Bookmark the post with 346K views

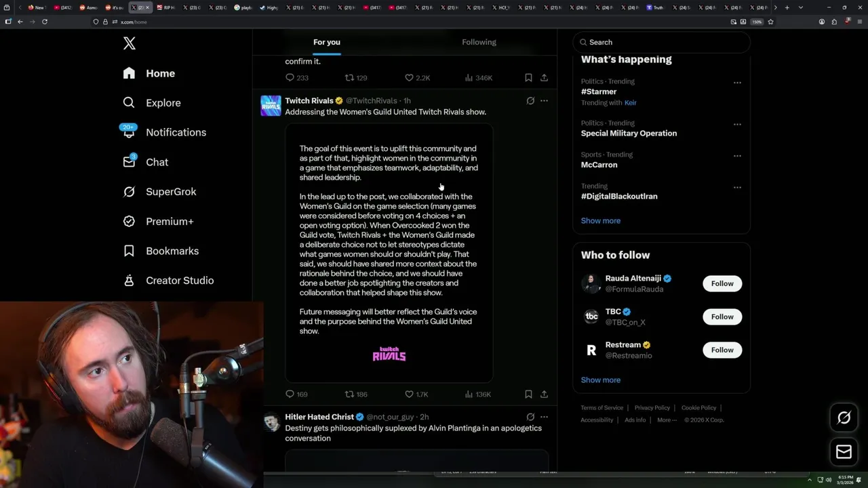pos(528,77)
